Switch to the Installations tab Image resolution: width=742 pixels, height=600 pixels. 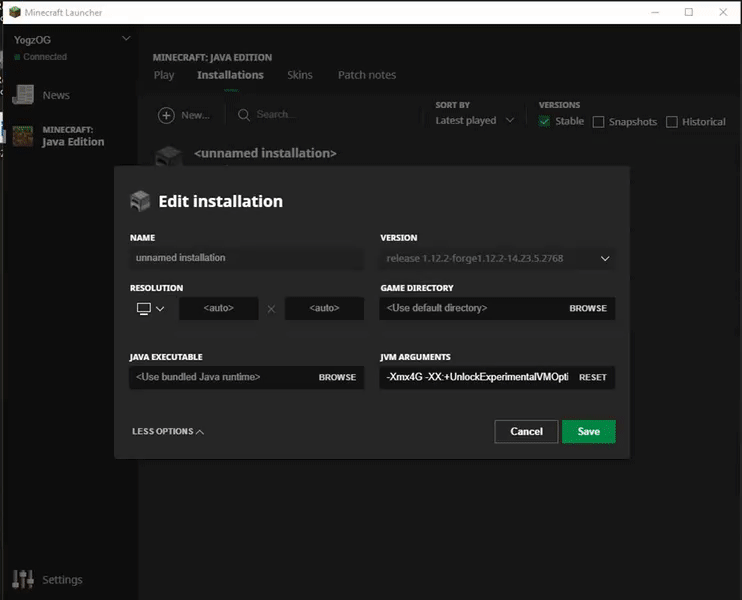point(230,75)
